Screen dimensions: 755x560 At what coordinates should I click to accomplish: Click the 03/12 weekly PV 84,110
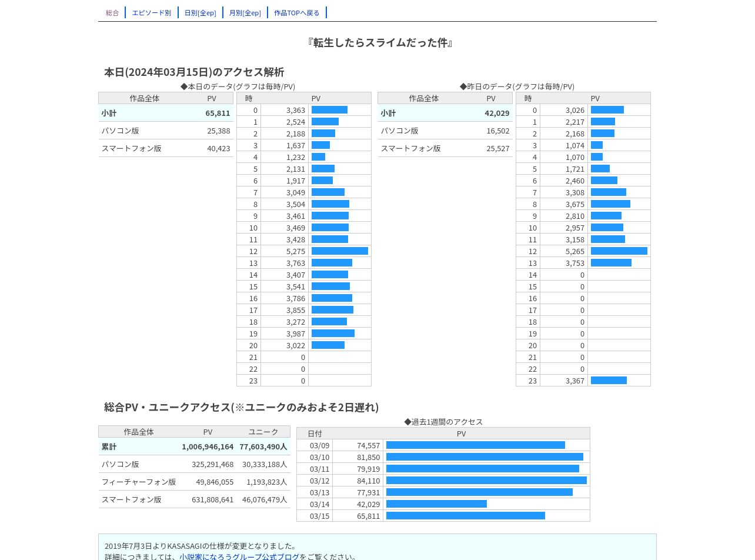368,481
